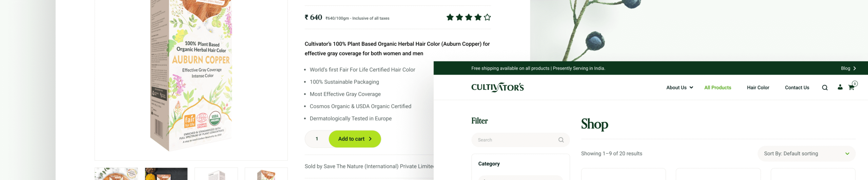Open the Sort By Default sorting dropdown
This screenshot has width=868, height=180.
(x=806, y=154)
